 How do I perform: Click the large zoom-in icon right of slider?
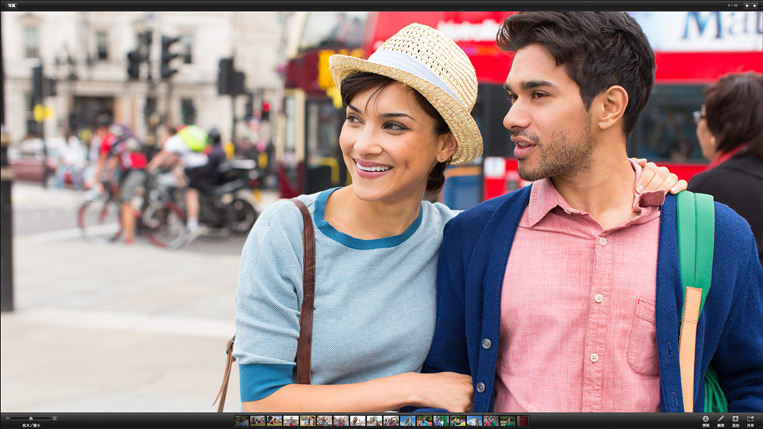click(55, 418)
